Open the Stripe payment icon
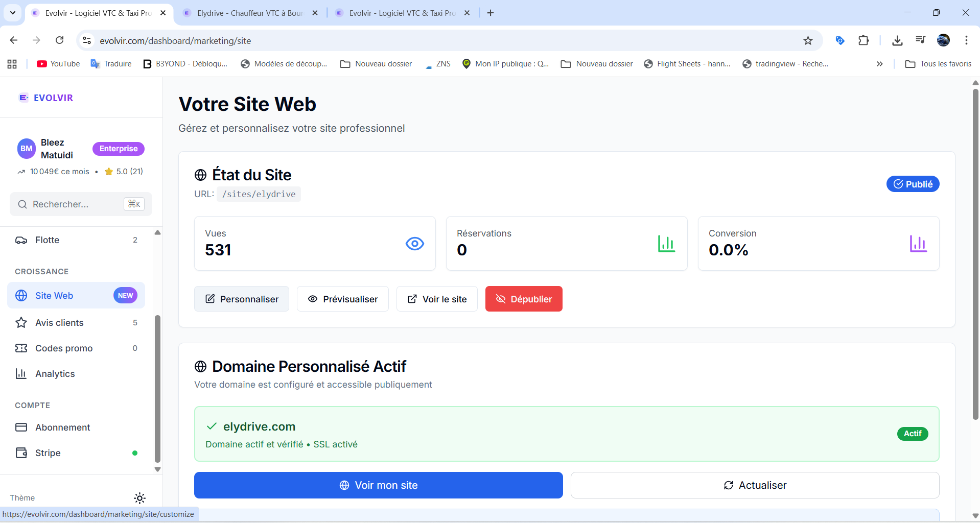The image size is (980, 523). click(21, 453)
